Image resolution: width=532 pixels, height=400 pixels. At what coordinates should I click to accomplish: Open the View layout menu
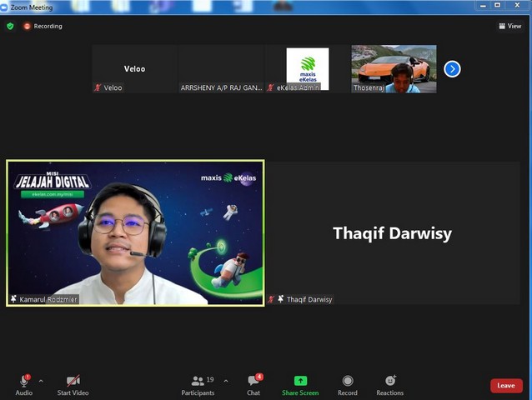pos(509,26)
